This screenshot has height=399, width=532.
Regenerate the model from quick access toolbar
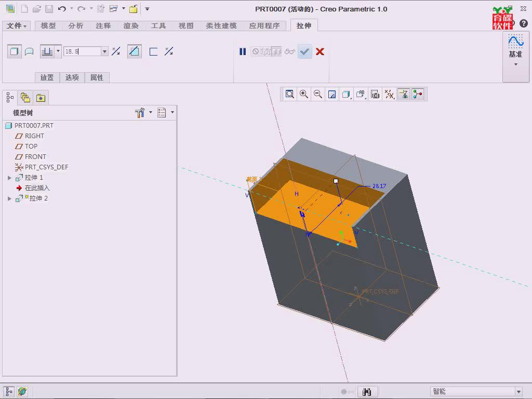click(x=100, y=9)
